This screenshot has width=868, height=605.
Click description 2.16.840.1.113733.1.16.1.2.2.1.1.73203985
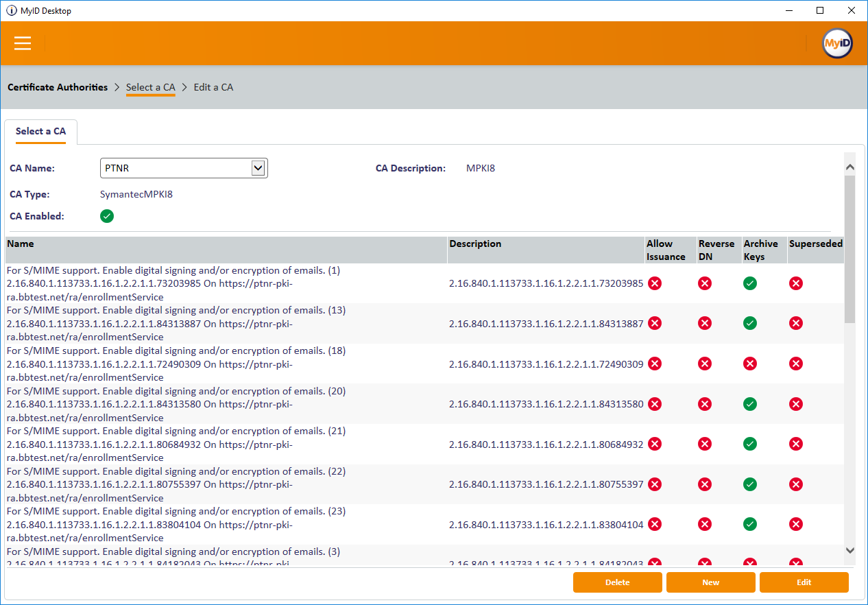coord(546,283)
